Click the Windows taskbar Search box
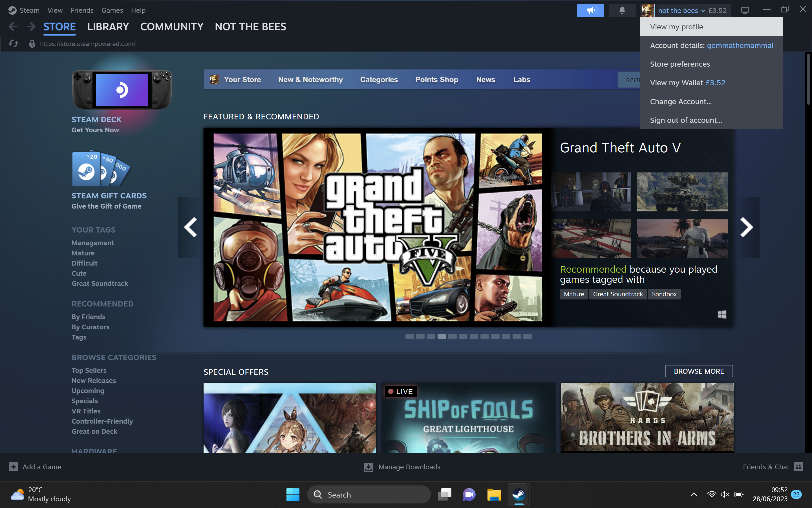 click(x=369, y=494)
